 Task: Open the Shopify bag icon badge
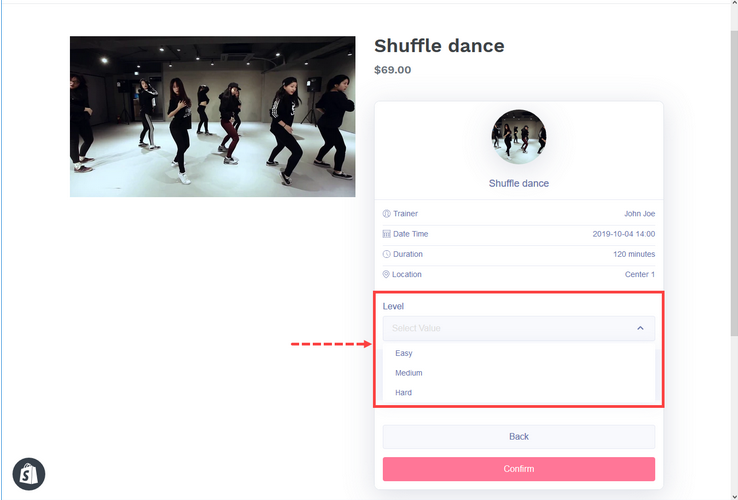[x=29, y=474]
